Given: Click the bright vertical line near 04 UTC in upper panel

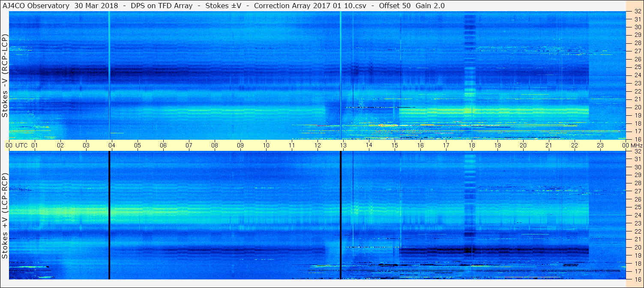Looking at the screenshot, I should 109,75.
